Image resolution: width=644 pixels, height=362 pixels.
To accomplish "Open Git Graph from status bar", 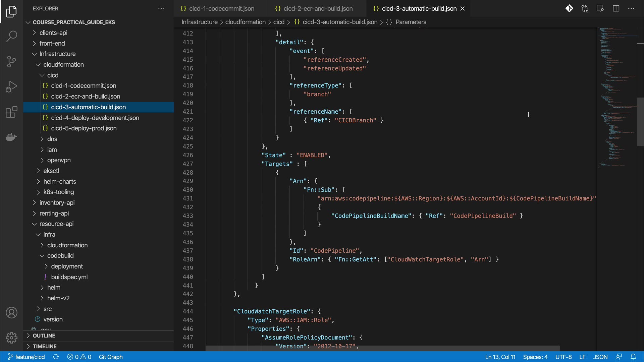I will coord(111,357).
